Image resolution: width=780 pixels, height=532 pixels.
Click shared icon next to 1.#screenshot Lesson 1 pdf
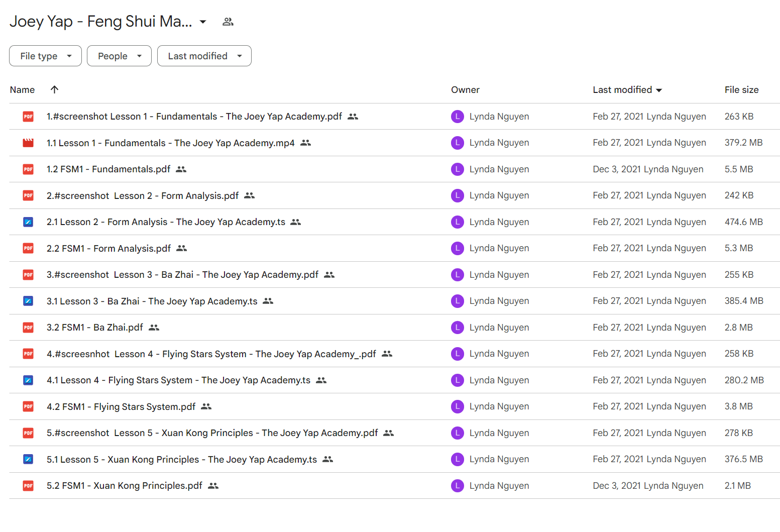click(353, 117)
